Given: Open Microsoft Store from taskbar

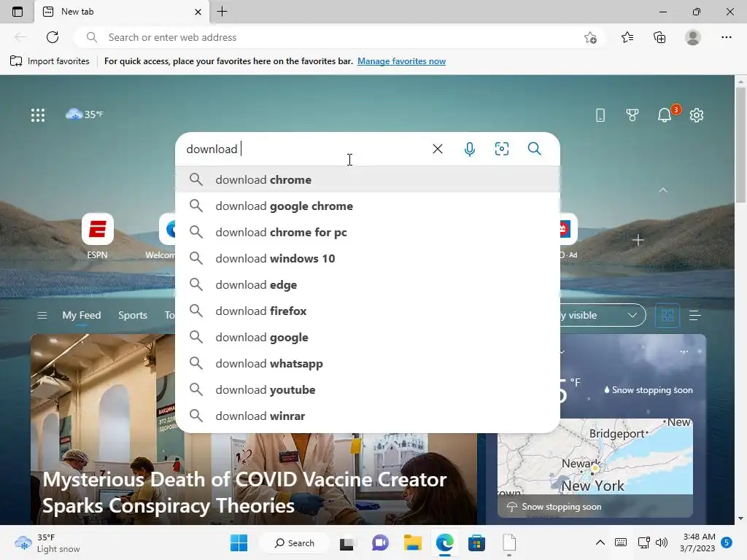Looking at the screenshot, I should coord(476,542).
